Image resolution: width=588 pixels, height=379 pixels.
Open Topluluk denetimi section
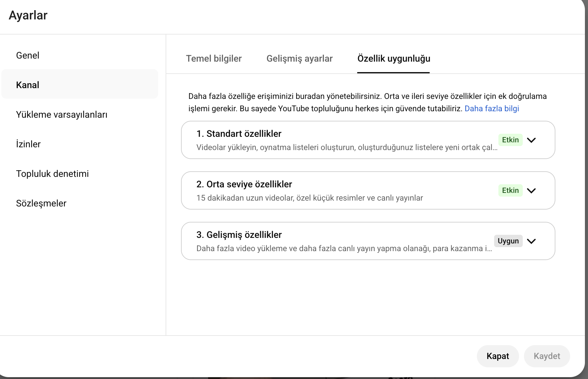52,174
